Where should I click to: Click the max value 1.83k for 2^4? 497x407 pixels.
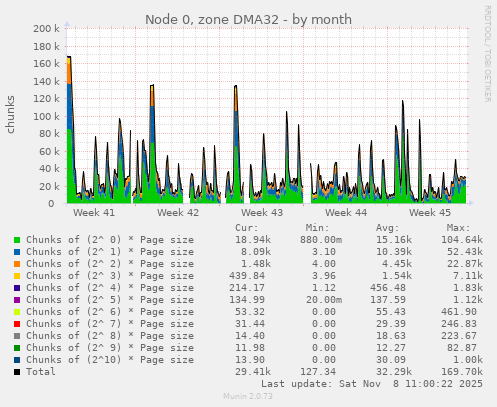468,288
